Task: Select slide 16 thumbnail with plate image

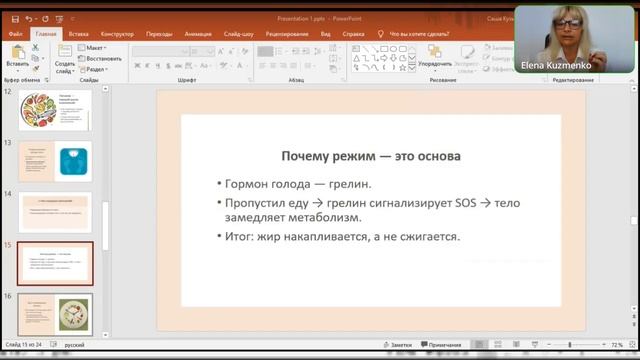Action: tap(55, 315)
